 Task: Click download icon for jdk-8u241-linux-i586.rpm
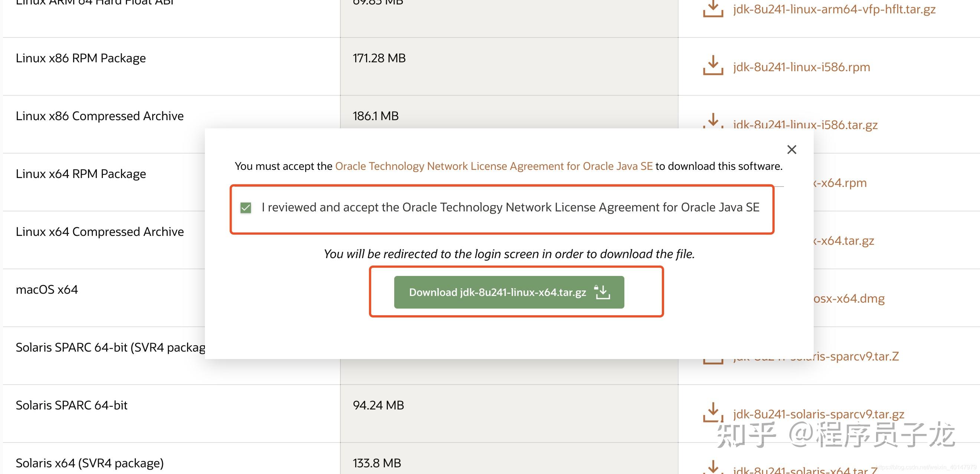click(x=713, y=65)
